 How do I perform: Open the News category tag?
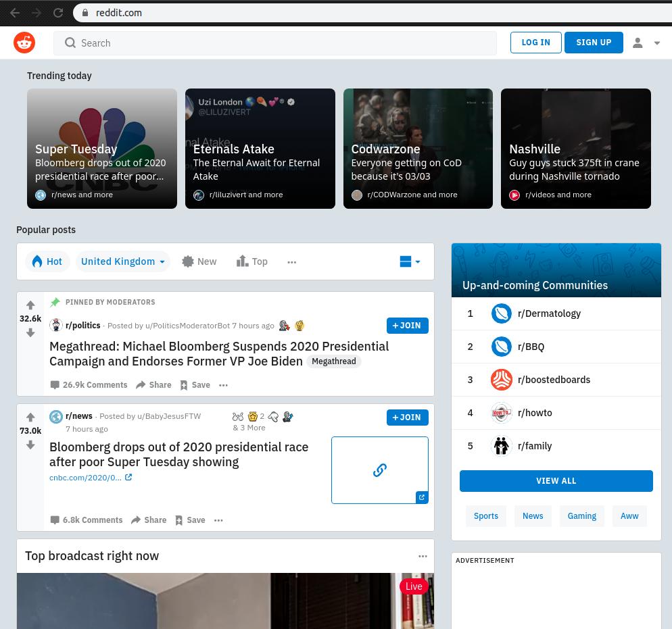tap(533, 516)
